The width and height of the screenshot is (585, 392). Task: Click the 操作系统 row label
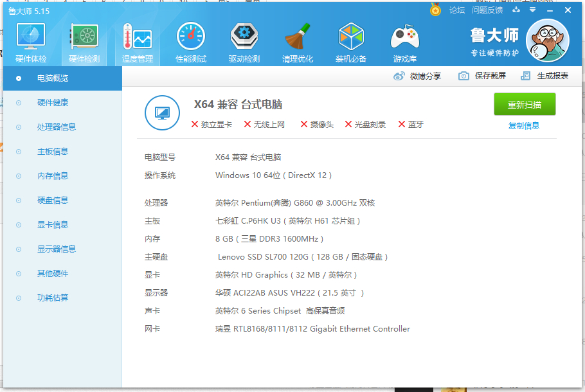(x=160, y=175)
